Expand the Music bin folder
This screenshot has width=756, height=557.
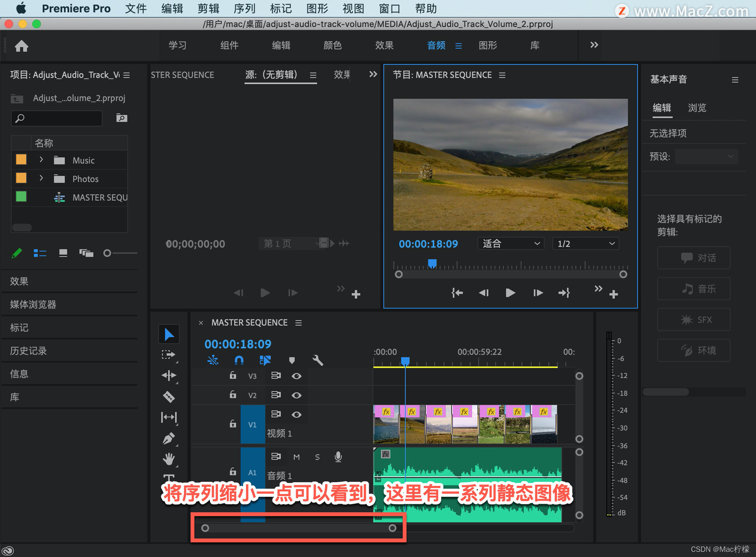[x=41, y=160]
